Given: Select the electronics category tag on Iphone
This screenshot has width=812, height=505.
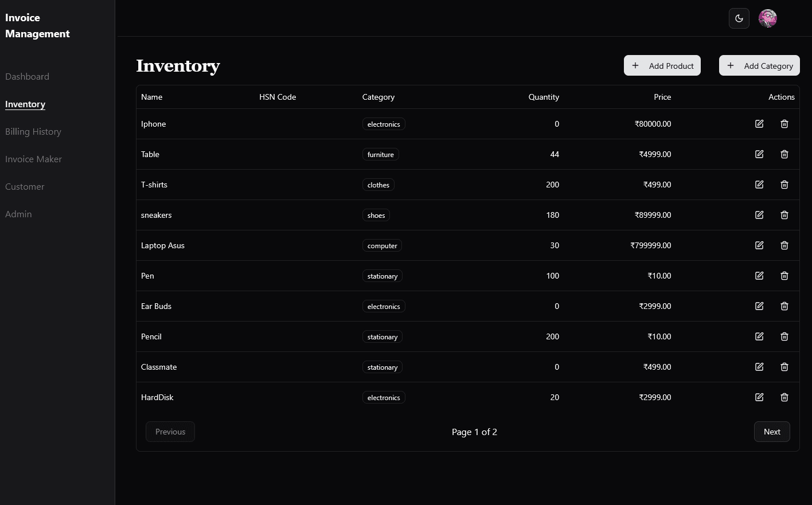Looking at the screenshot, I should pos(384,124).
